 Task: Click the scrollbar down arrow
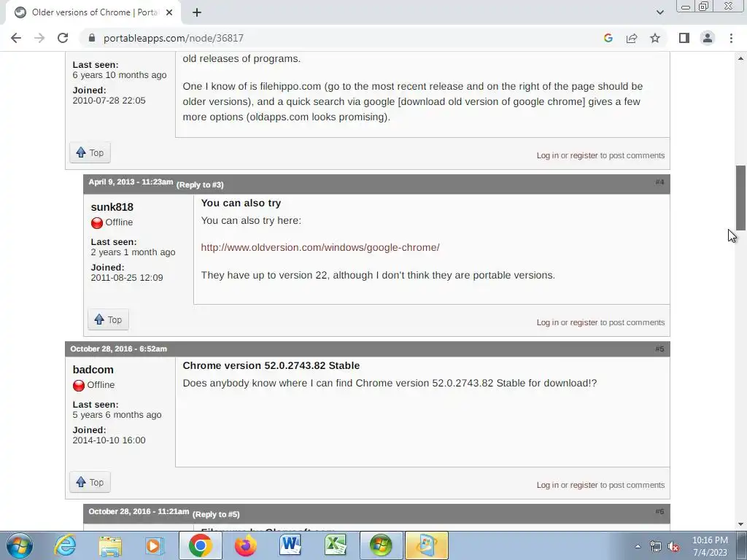point(741,524)
